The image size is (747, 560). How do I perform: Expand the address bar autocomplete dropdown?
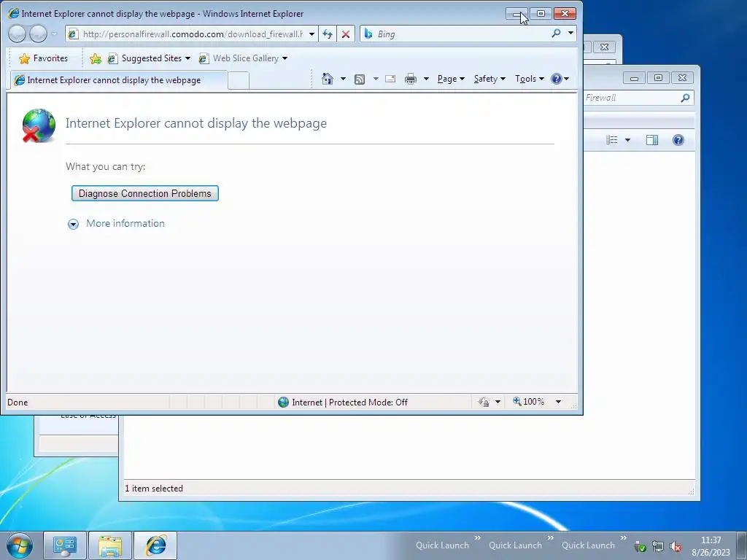point(311,34)
